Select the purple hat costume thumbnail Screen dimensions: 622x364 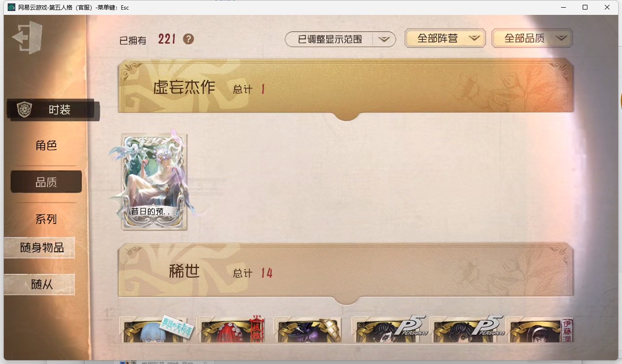tap(307, 330)
